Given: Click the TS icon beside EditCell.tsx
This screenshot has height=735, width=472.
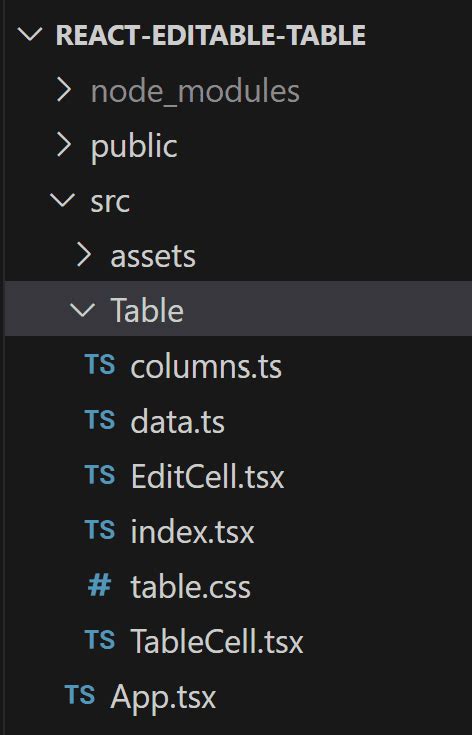Looking at the screenshot, I should (x=100, y=474).
